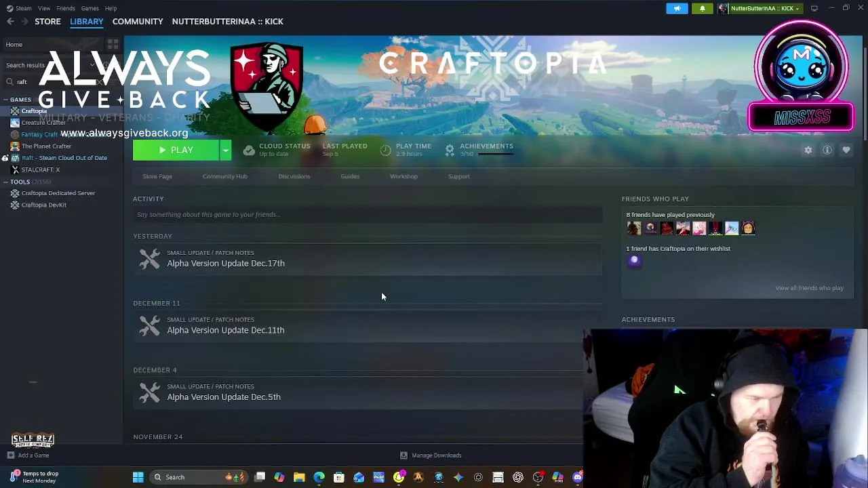This screenshot has width=868, height=488.
Task: Click the Say something about this game field
Action: click(x=368, y=215)
